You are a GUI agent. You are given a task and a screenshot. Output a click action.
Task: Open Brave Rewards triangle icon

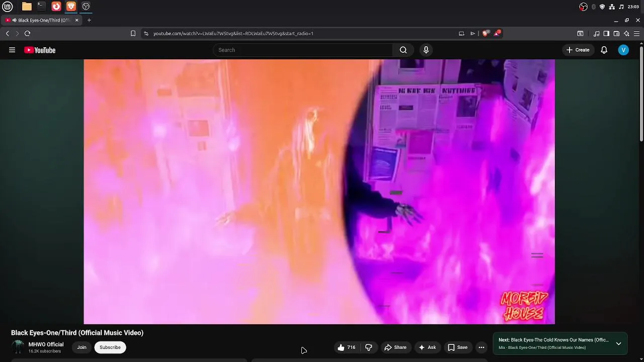pyautogui.click(x=497, y=33)
